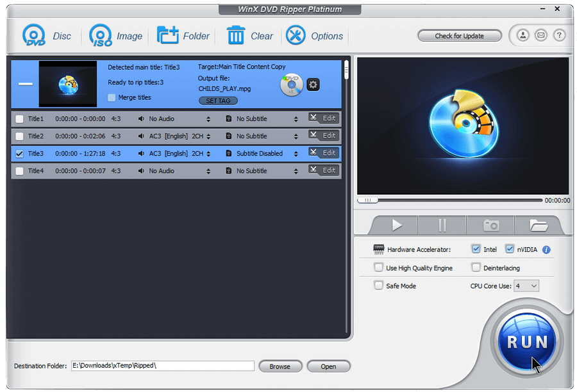Screen dimensions: 577x392
Task: Click Edit for Title2
Action: (324, 135)
